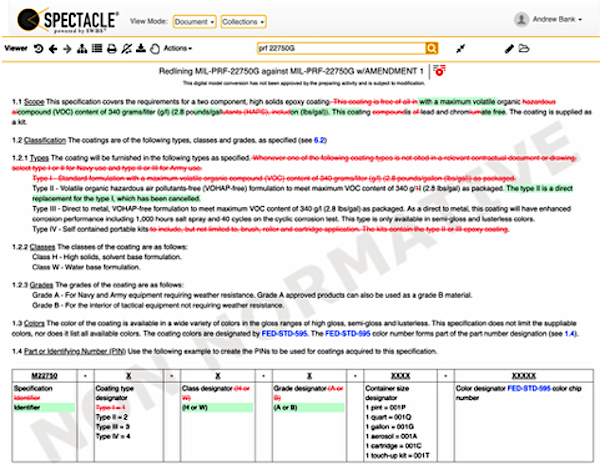The image size is (600, 470).
Task: Follow the 6.2 link in Classification
Action: click(319, 140)
